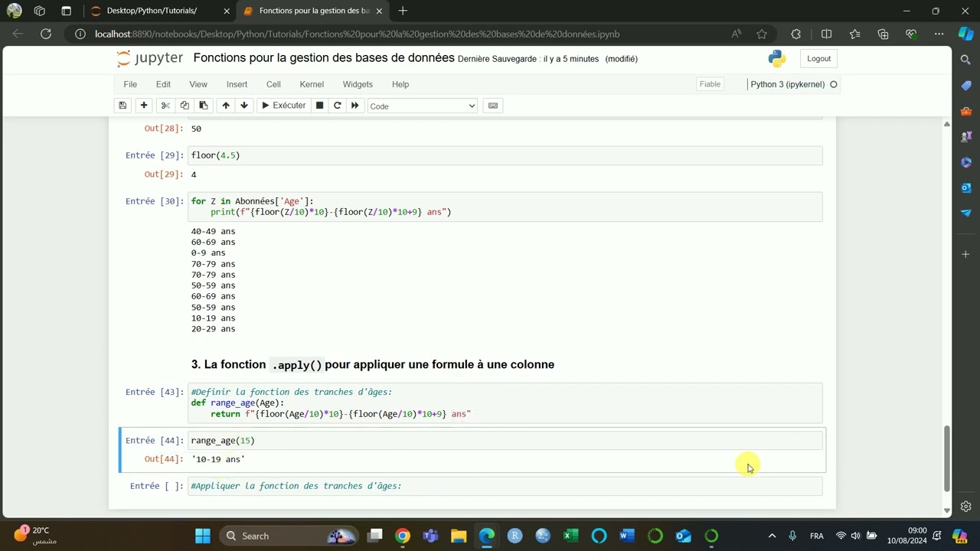Close the Desktop/Python/Tutorials tab
Image resolution: width=980 pixels, height=551 pixels.
click(x=227, y=11)
